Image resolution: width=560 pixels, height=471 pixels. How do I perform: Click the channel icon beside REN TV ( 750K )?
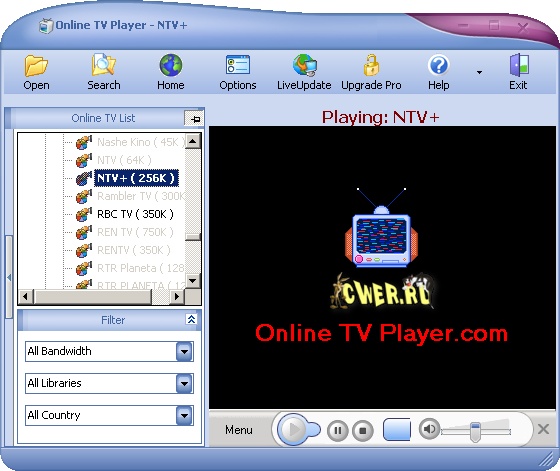click(84, 232)
